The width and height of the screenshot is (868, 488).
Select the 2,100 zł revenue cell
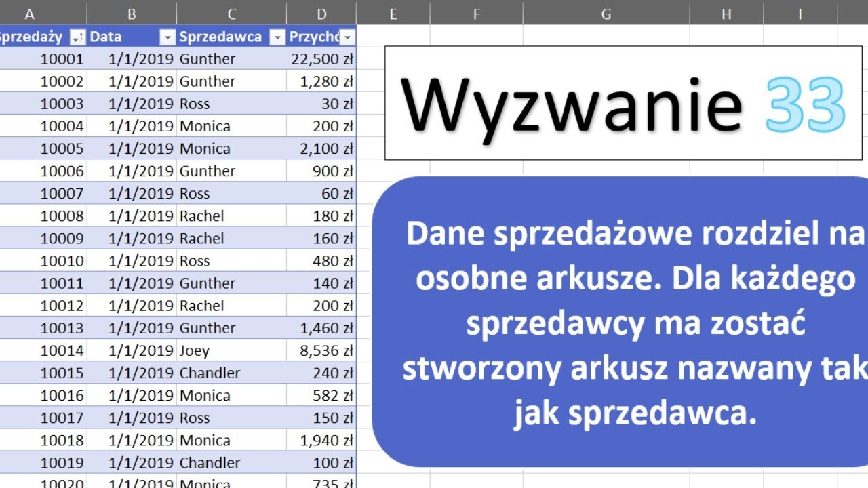(321, 148)
